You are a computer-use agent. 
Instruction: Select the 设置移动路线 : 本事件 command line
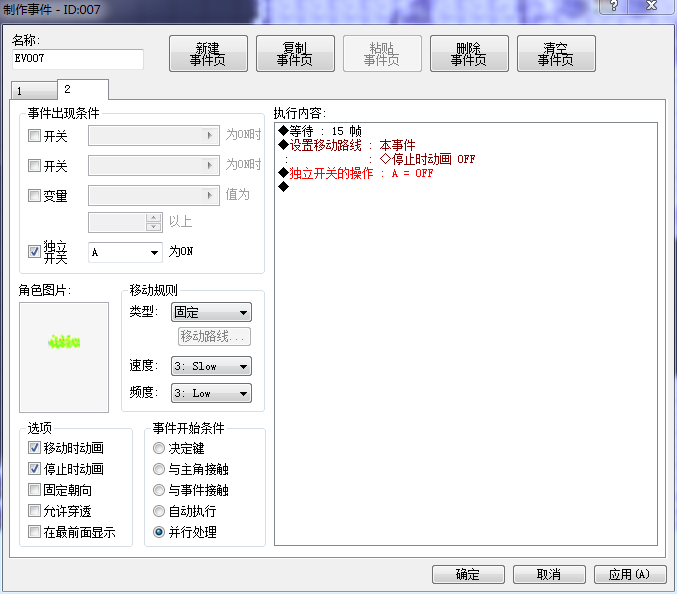click(x=347, y=145)
